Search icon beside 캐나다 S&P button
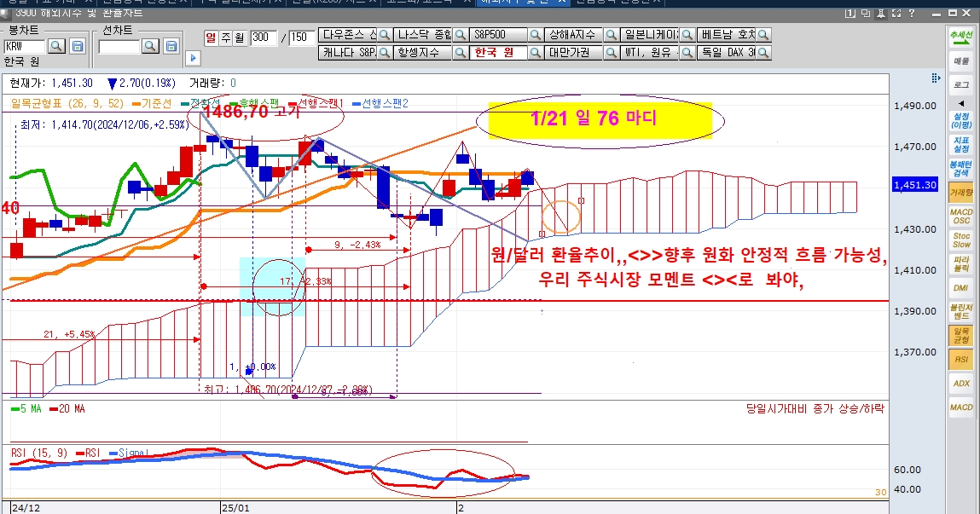The height and width of the screenshot is (514, 980). [385, 53]
